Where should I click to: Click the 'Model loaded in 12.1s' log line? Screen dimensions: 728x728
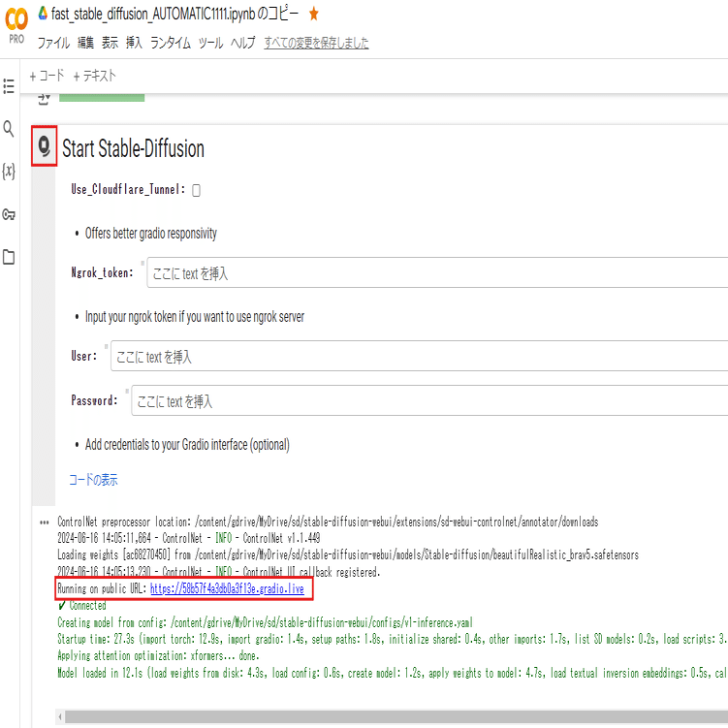tap(392, 673)
